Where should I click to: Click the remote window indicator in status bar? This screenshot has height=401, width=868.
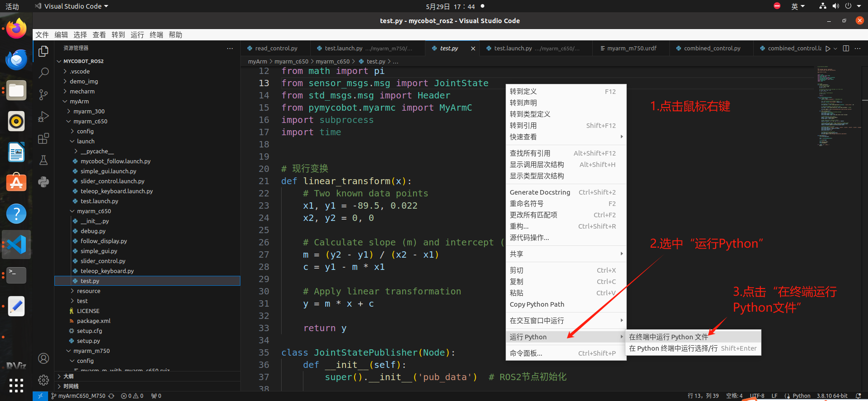click(40, 396)
